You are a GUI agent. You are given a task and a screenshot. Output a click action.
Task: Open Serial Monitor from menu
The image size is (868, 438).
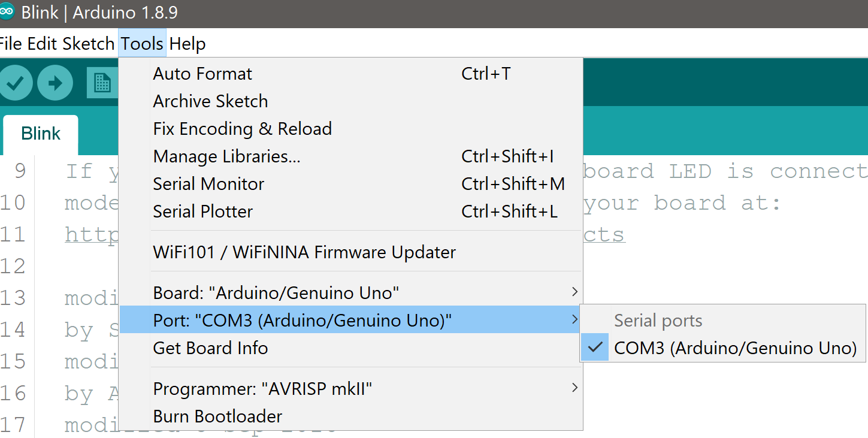coord(350,184)
